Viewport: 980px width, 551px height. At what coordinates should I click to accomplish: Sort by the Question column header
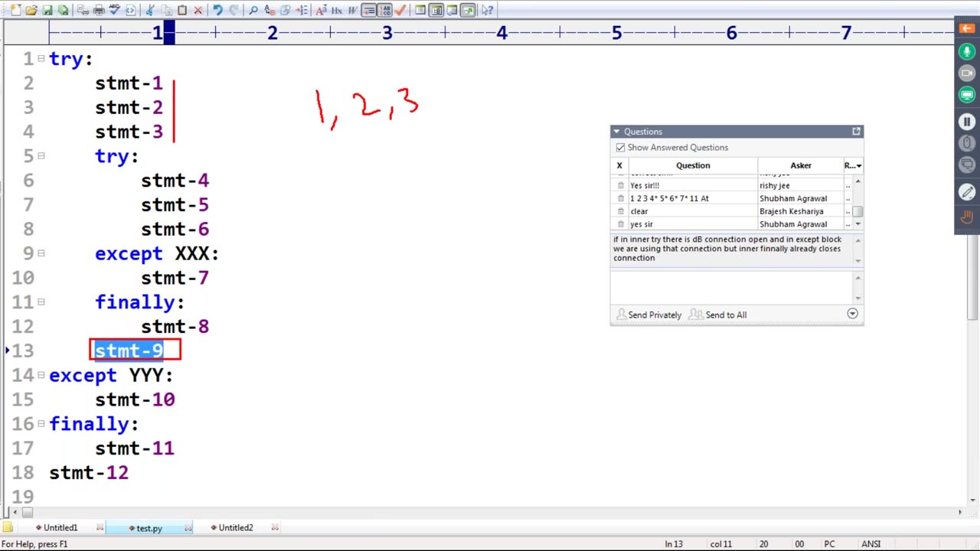pyautogui.click(x=693, y=165)
